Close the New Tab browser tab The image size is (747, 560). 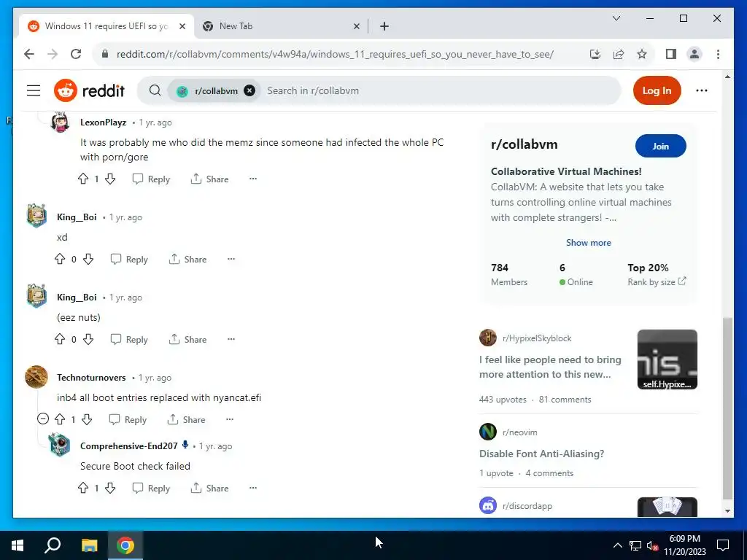356,26
